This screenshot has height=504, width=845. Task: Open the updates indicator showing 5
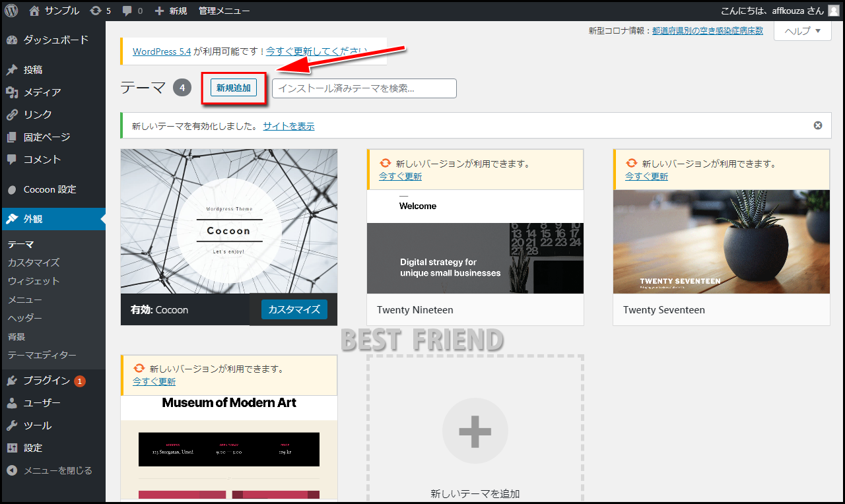point(100,11)
